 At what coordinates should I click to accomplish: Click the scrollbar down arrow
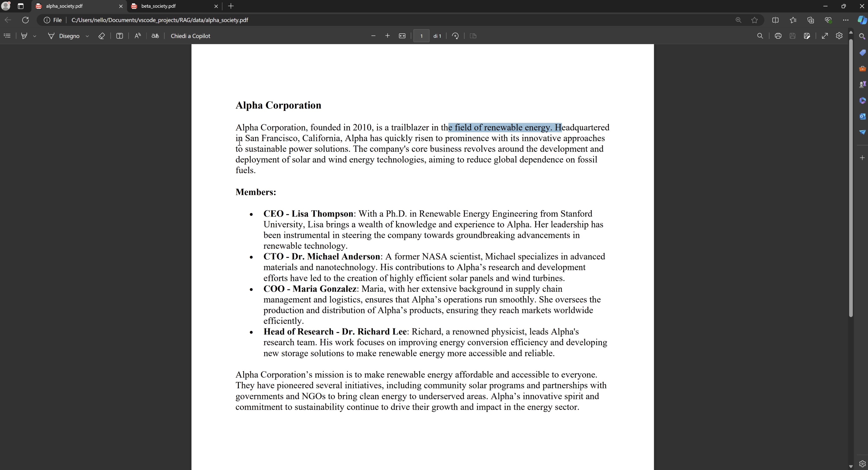851,466
